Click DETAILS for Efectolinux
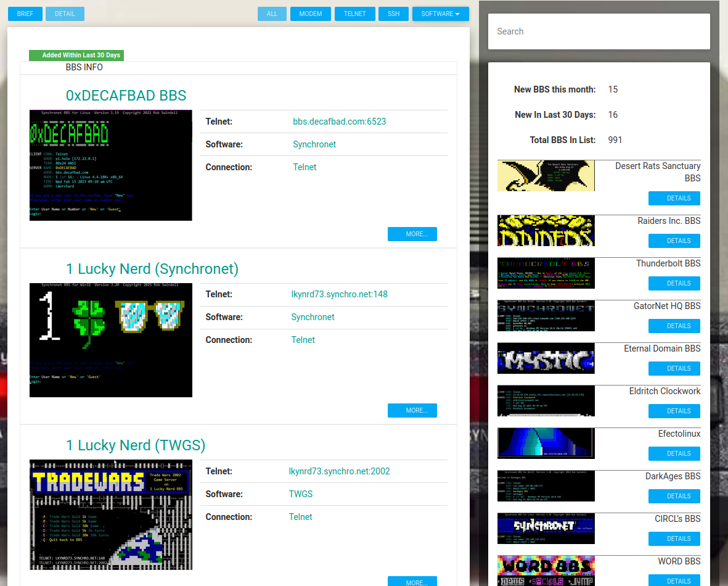Viewport: 728px width, 586px height. point(674,453)
